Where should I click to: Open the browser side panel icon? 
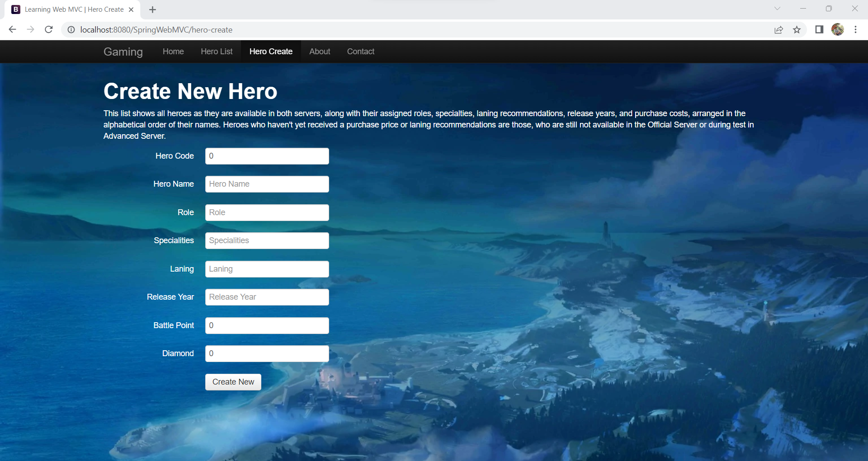pyautogui.click(x=819, y=29)
